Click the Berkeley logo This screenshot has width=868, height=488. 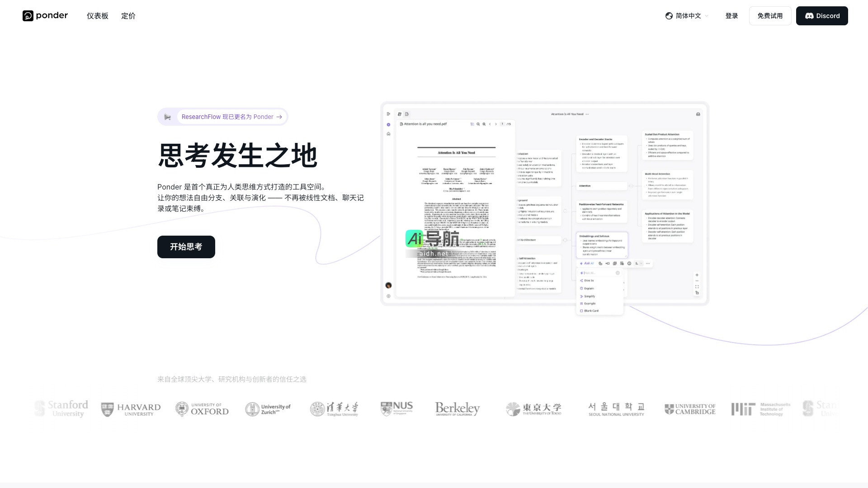point(457,409)
